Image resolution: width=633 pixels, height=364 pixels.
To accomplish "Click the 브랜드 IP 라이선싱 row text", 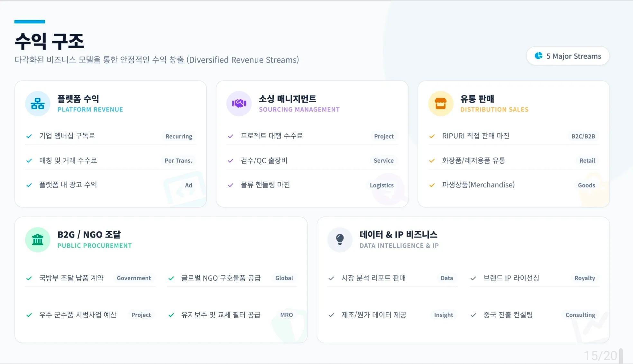I will 511,278.
